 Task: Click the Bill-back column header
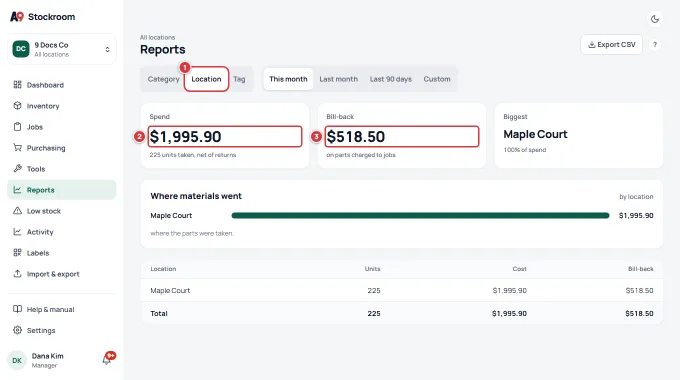pyautogui.click(x=641, y=269)
